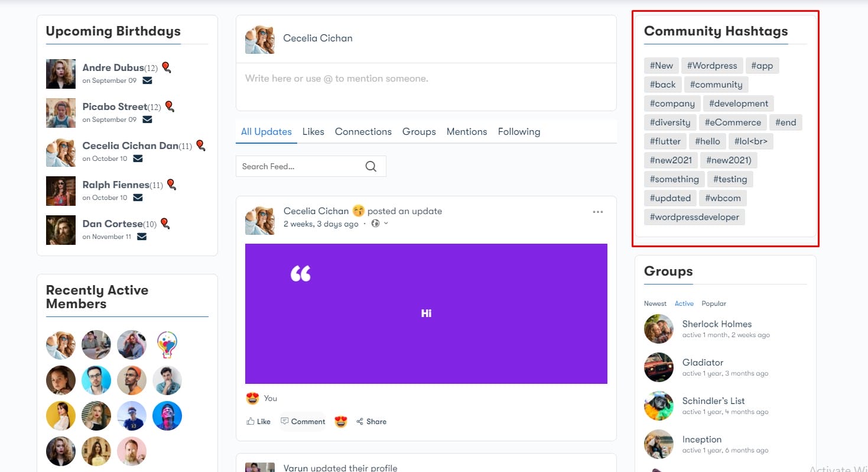Show Newest groups filter
This screenshot has height=472, width=868.
(x=655, y=303)
